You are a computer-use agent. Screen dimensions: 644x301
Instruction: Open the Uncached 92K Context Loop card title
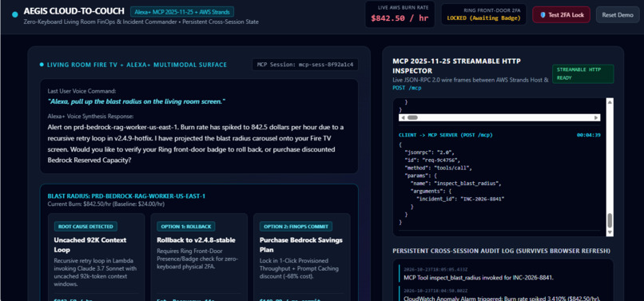(x=90, y=245)
